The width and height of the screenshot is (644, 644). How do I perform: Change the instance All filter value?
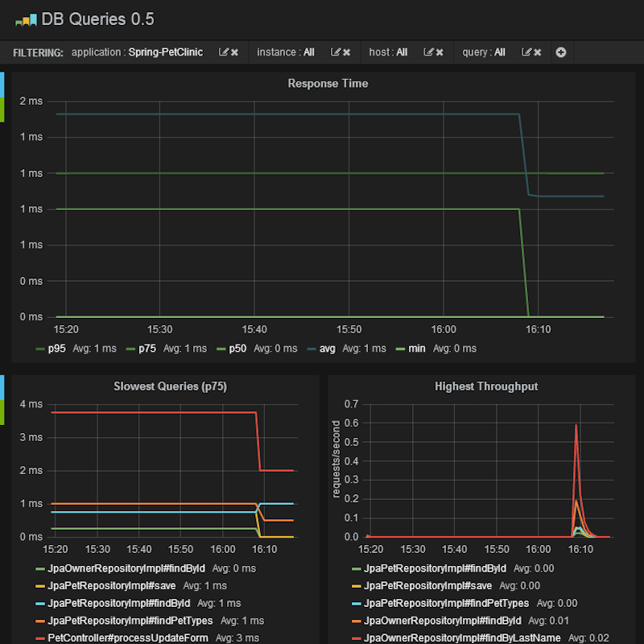[x=309, y=52]
